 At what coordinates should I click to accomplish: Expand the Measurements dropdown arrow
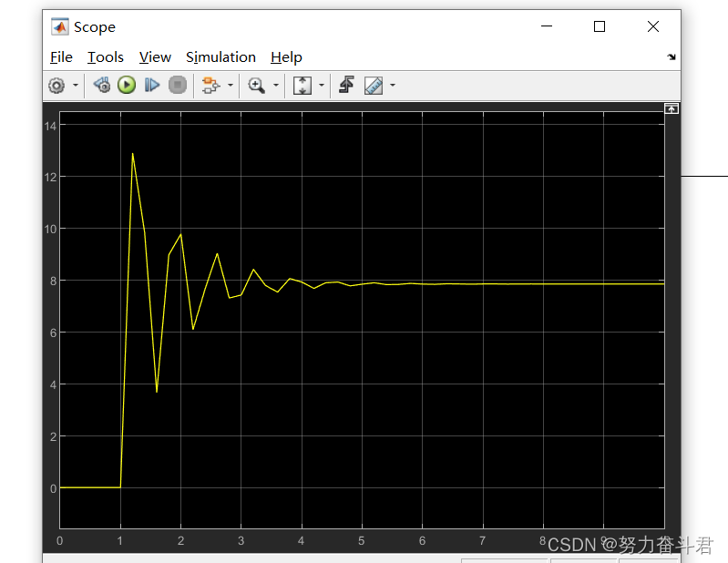click(x=393, y=86)
